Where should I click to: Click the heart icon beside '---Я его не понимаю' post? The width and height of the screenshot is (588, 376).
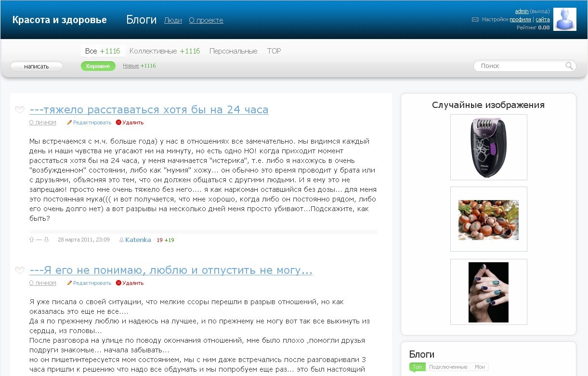(x=20, y=270)
